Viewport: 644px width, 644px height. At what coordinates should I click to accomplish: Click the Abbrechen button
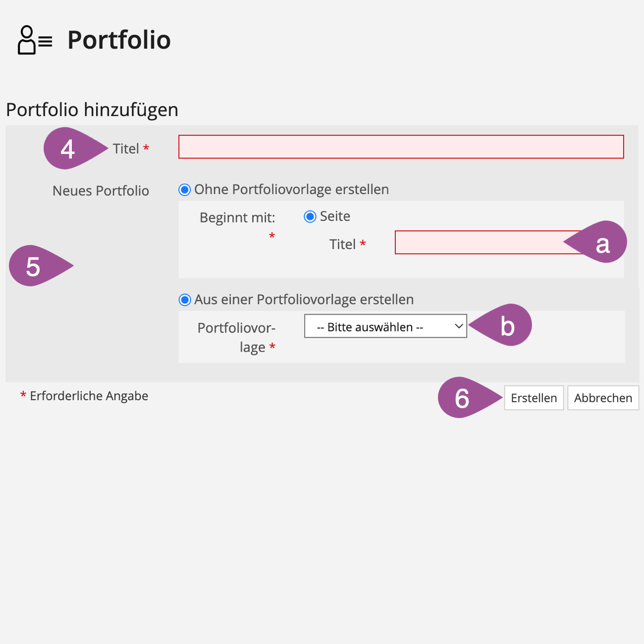point(603,398)
